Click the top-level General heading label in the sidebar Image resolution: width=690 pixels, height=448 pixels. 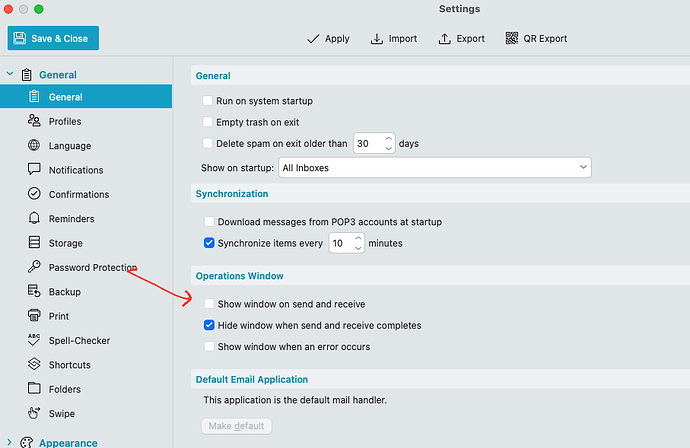[x=58, y=75]
